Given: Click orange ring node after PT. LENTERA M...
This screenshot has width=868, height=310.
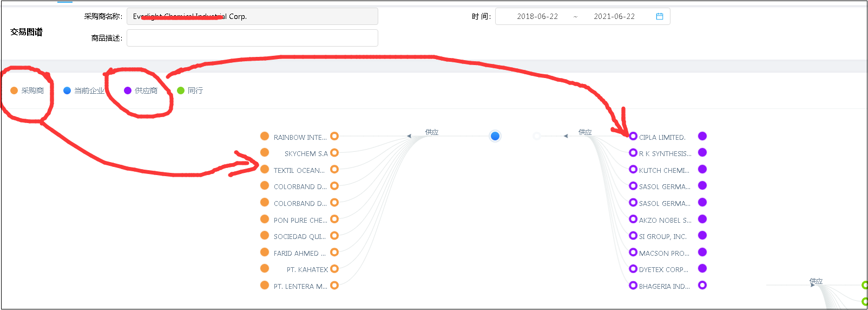Looking at the screenshot, I should [334, 285].
